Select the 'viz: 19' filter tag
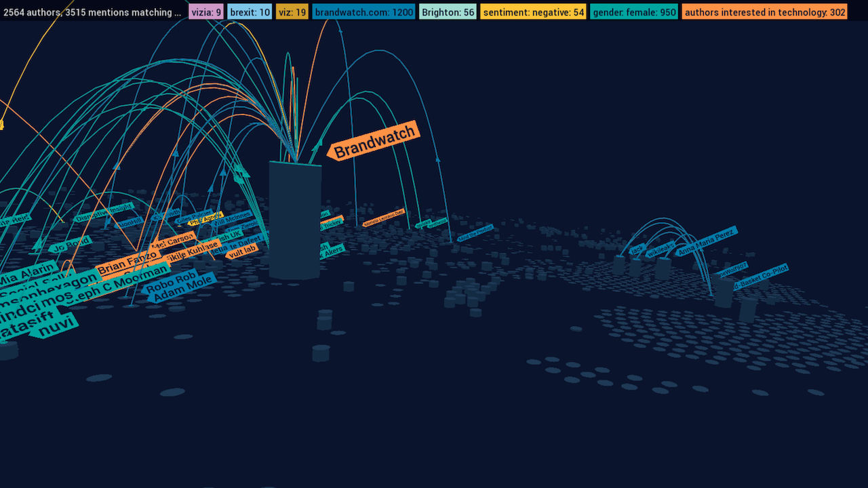Viewport: 868px width, 488px height. [292, 12]
